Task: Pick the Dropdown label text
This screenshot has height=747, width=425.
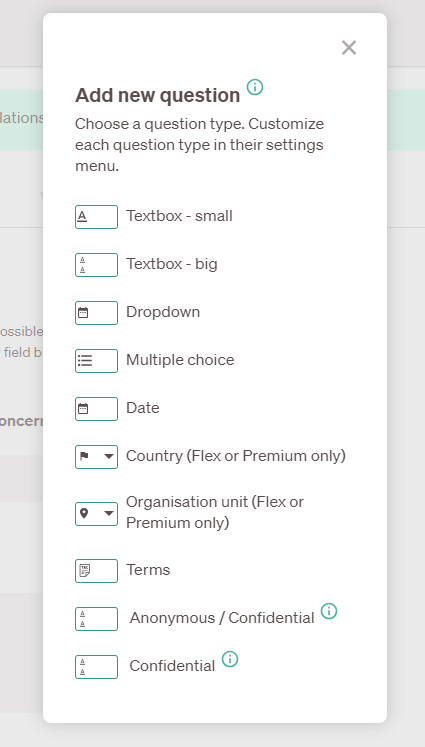Action: click(163, 312)
